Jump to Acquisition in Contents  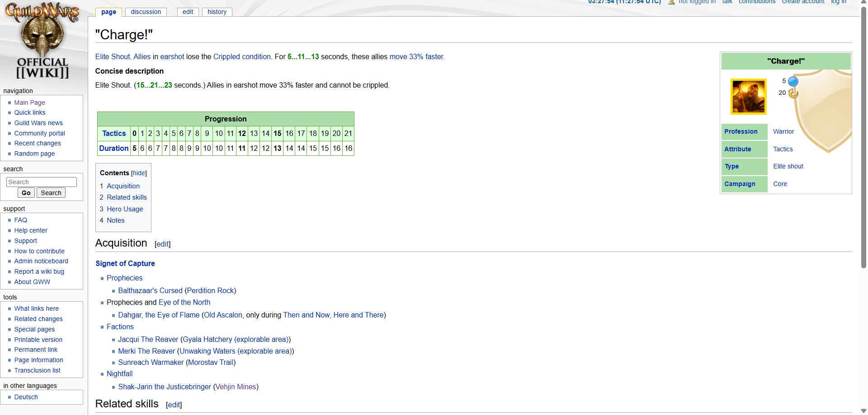(123, 186)
